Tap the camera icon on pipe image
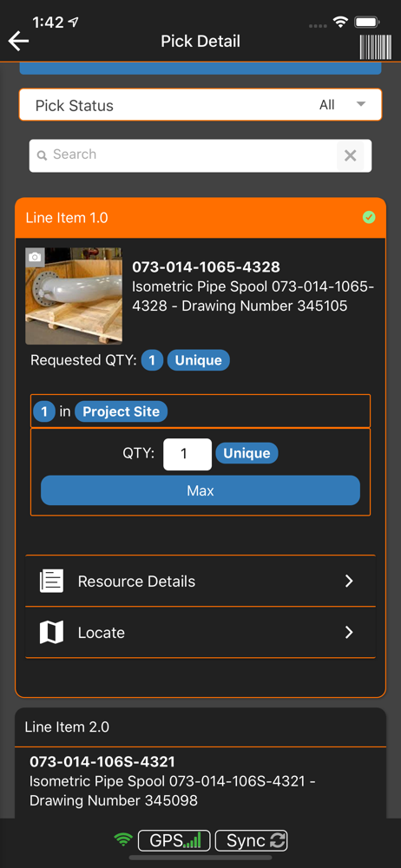Viewport: 401px width, 868px height. pos(35,258)
